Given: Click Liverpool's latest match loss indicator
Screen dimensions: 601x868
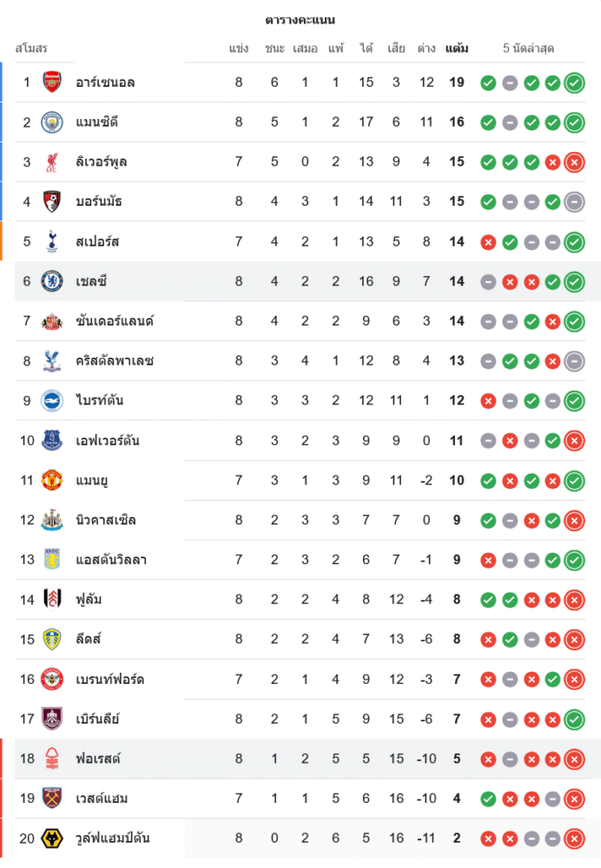Looking at the screenshot, I should click(x=574, y=162).
